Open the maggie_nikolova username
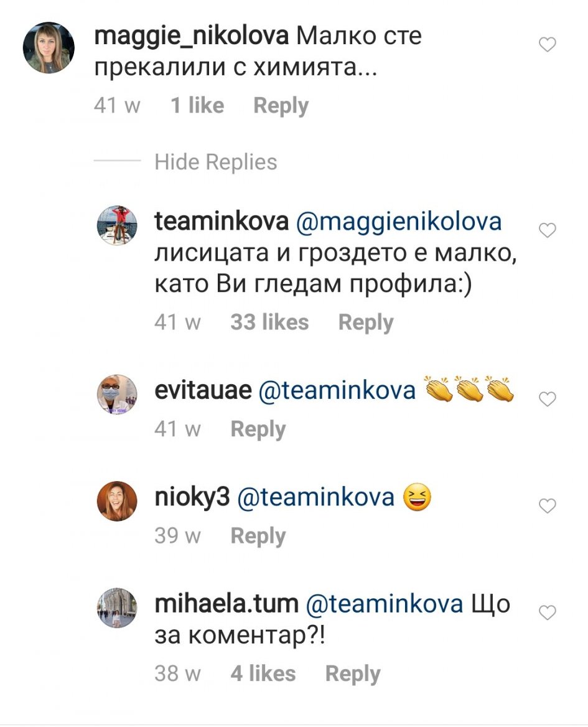Viewport: 588px width, 727px height. pyautogui.click(x=191, y=37)
